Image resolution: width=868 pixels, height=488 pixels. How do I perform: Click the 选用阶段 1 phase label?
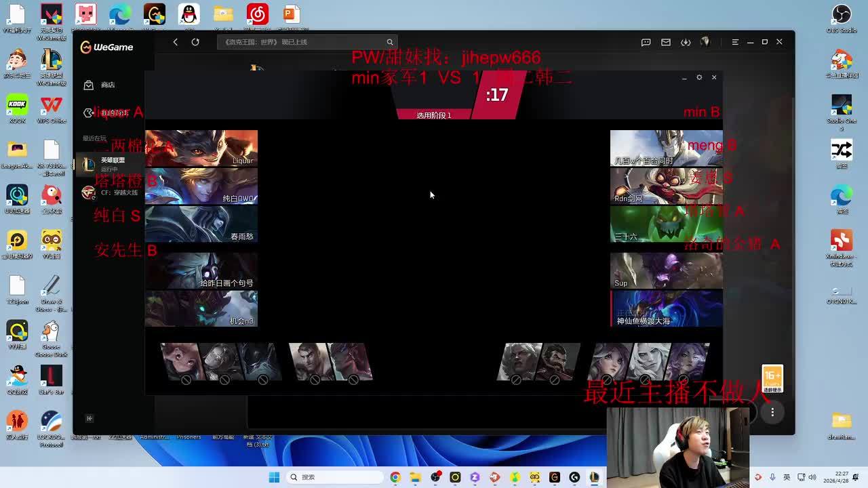point(433,115)
